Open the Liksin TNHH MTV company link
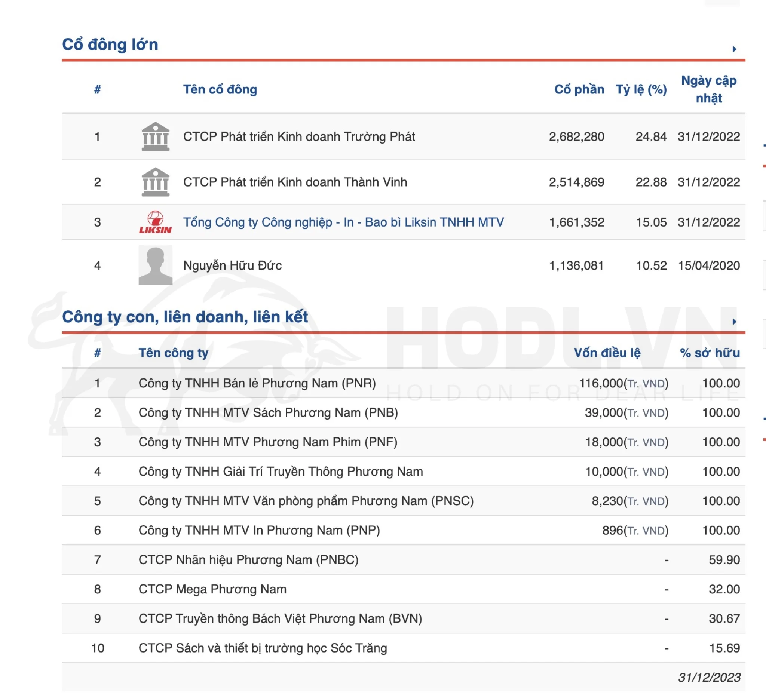Image resolution: width=766 pixels, height=700 pixels. (344, 222)
